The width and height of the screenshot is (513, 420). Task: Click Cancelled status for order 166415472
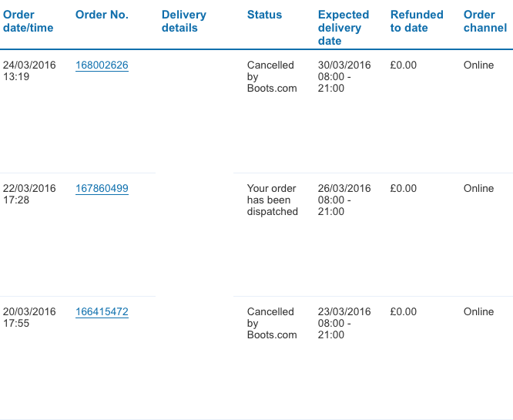pos(272,323)
